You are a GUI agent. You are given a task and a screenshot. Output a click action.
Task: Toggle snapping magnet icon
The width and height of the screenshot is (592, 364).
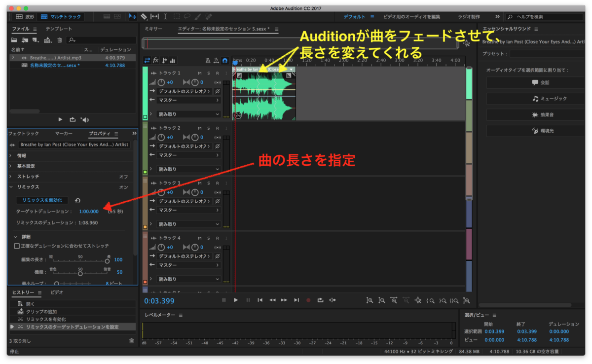pyautogui.click(x=225, y=60)
